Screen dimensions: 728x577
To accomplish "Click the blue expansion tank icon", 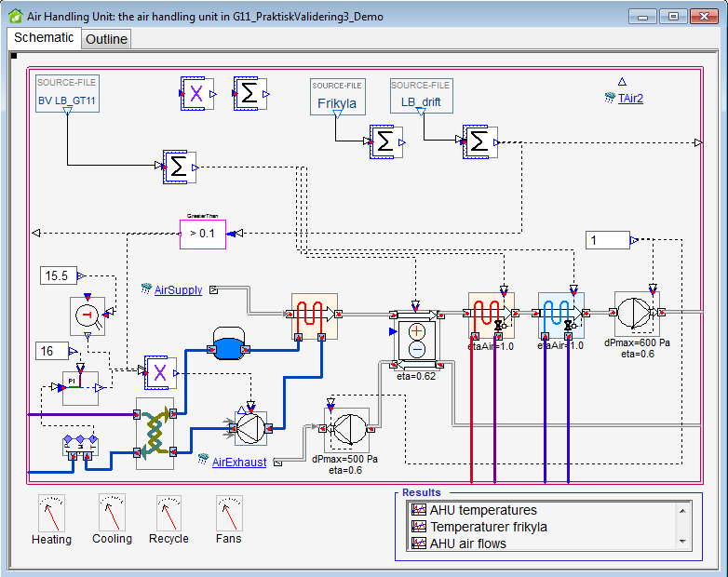I will (x=228, y=343).
